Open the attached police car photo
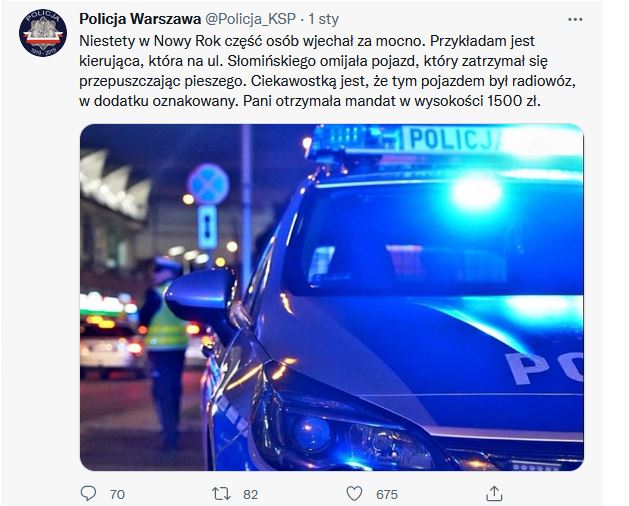Screen dimensions: 629x506 (x=332, y=297)
